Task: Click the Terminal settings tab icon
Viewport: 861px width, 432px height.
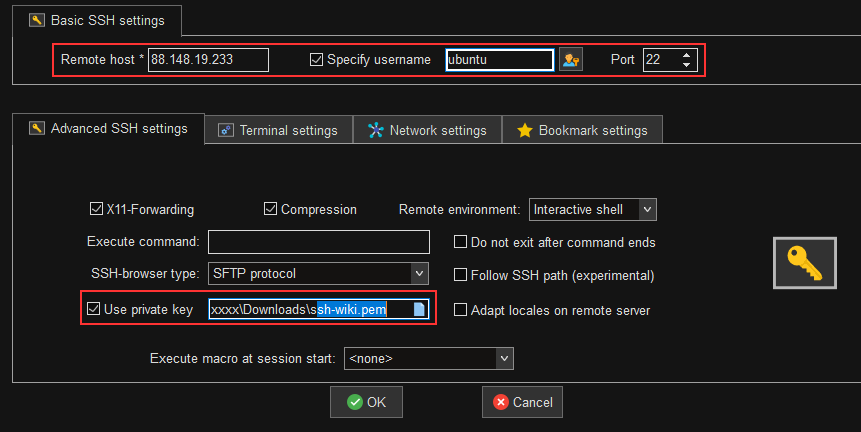Action: pos(226,130)
